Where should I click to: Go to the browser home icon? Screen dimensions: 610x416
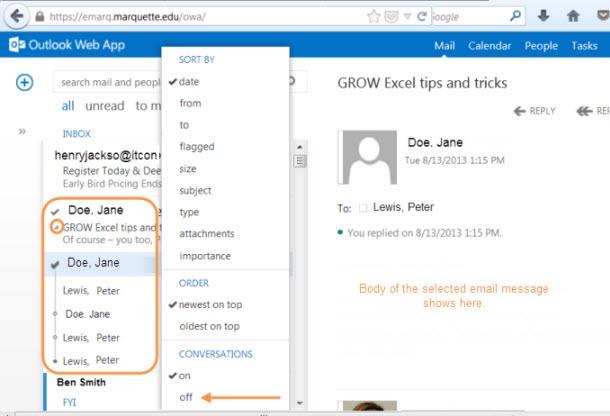point(573,16)
